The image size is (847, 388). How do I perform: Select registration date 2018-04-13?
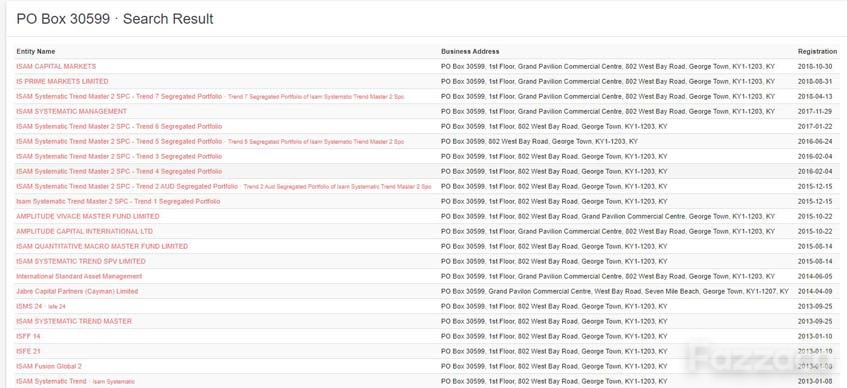point(815,96)
